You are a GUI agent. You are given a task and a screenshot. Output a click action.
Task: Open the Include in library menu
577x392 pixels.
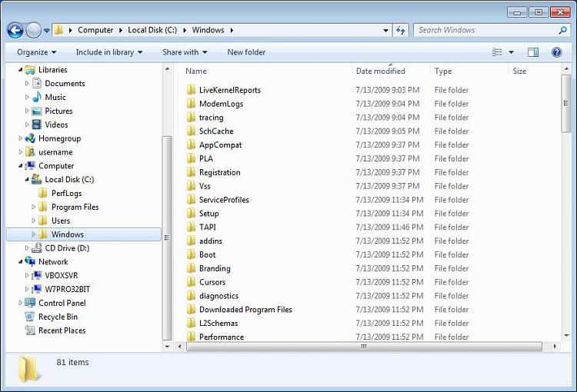(109, 52)
